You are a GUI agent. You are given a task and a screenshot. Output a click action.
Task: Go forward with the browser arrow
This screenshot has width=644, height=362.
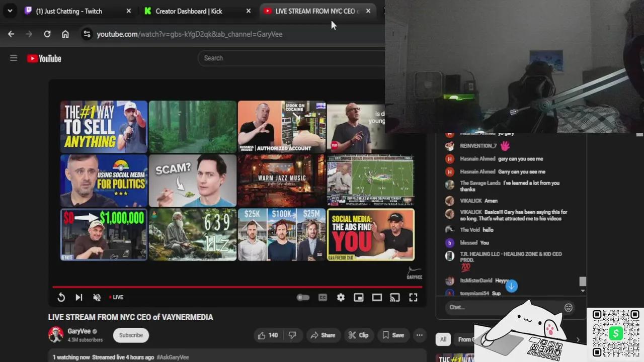point(29,34)
